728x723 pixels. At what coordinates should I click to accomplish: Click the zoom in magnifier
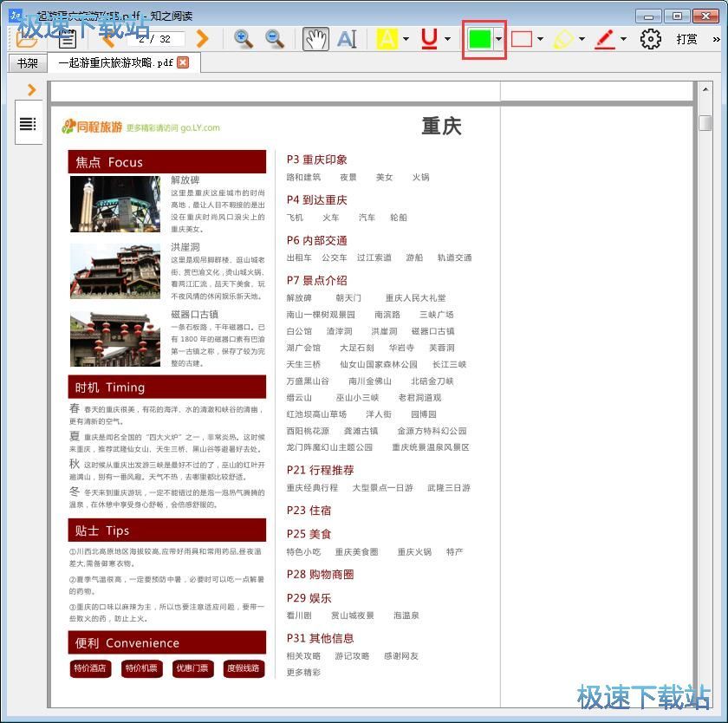pyautogui.click(x=244, y=39)
